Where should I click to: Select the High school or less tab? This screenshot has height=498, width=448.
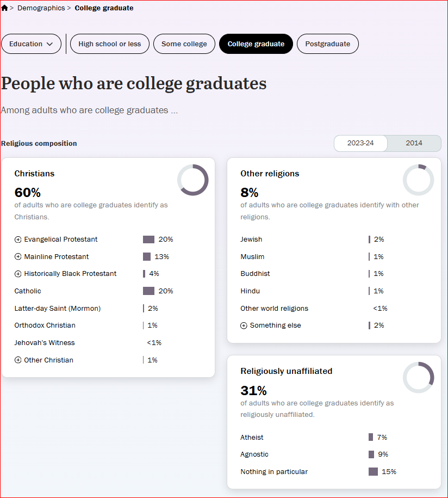click(x=110, y=44)
